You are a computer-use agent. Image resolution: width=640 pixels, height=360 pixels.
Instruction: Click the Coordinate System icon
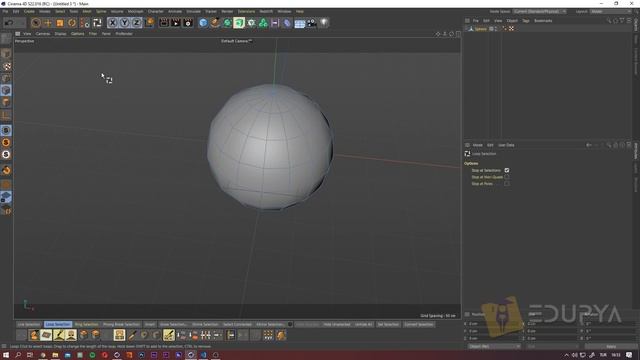pyautogui.click(x=149, y=23)
